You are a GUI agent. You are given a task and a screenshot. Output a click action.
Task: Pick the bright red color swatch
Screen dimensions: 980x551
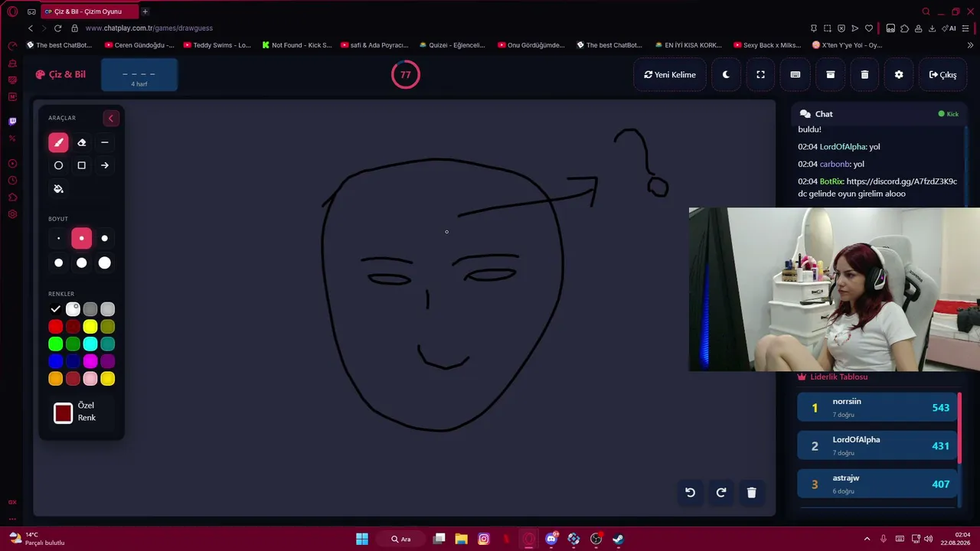(x=55, y=327)
